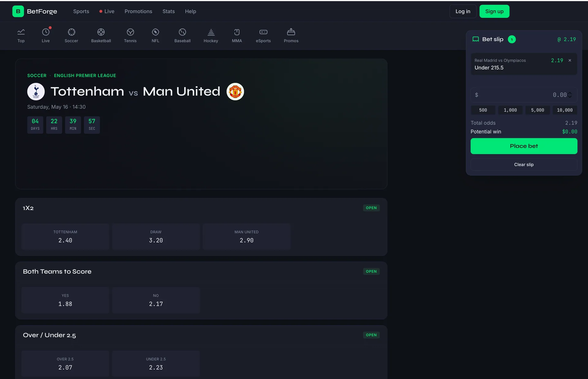Open the Sports menu
588x379 pixels.
[x=81, y=11]
